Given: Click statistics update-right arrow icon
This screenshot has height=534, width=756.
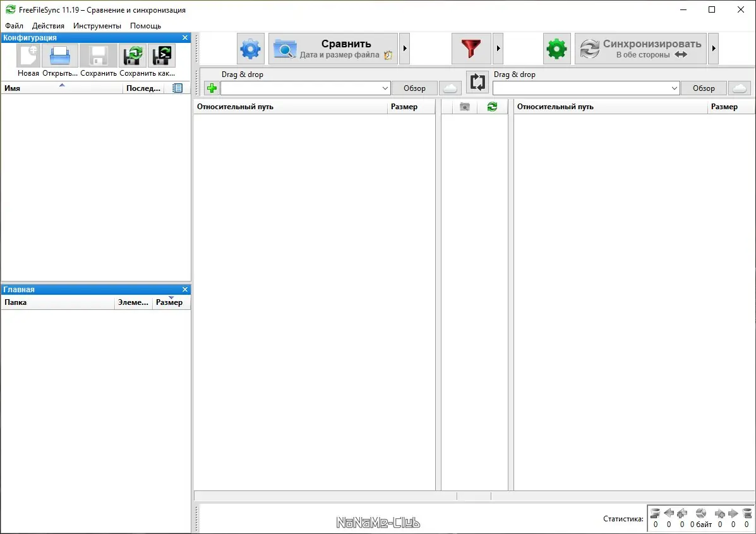Looking at the screenshot, I should 733,513.
